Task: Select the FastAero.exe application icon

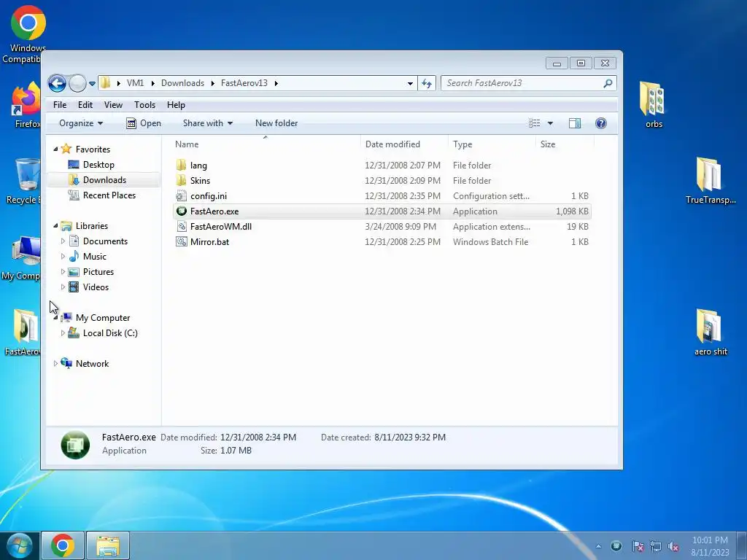Action: pyautogui.click(x=181, y=211)
